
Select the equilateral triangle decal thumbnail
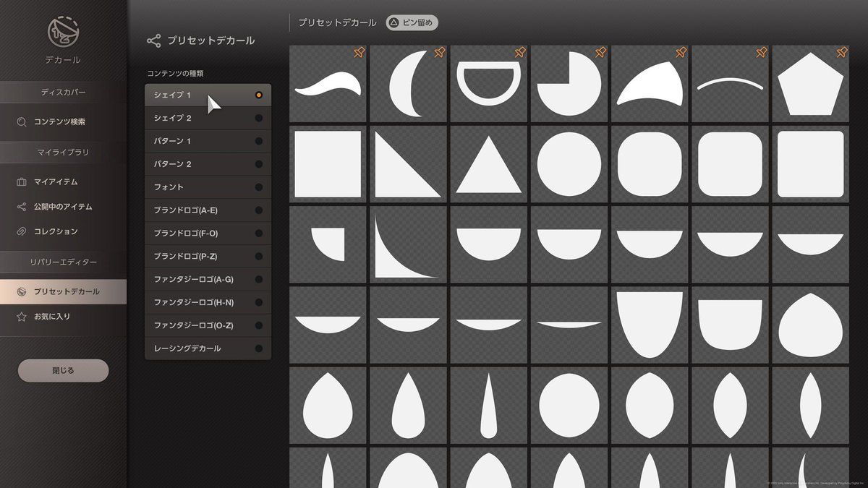489,164
